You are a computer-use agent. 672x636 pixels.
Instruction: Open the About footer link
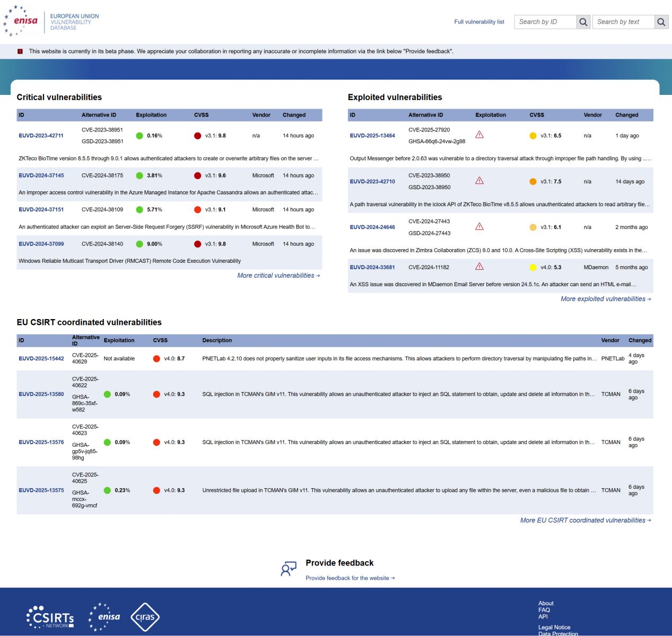point(546,604)
